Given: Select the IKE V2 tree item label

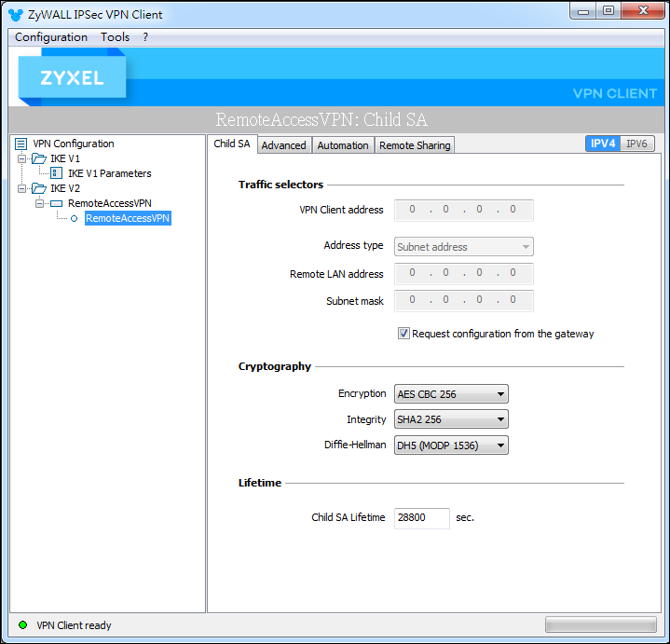Looking at the screenshot, I should (x=65, y=188).
